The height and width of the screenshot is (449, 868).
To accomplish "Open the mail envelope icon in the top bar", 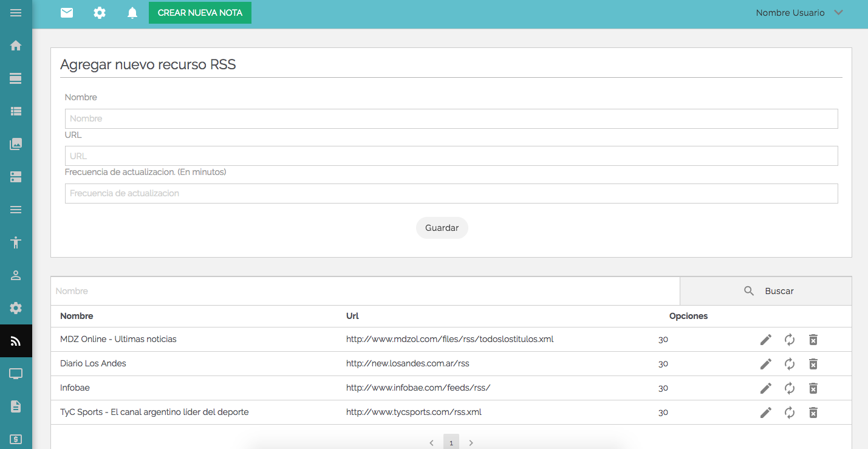I will 67,12.
